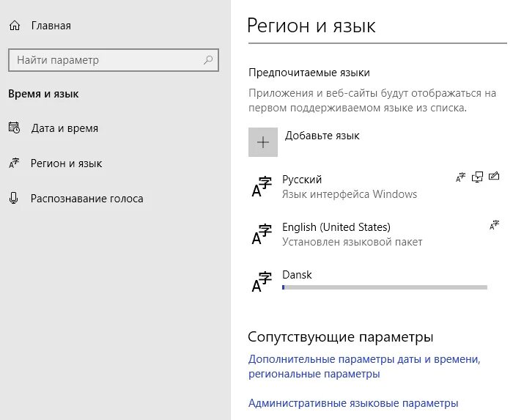Select the English (United States) language entry
The image size is (513, 420).
coord(336,227)
